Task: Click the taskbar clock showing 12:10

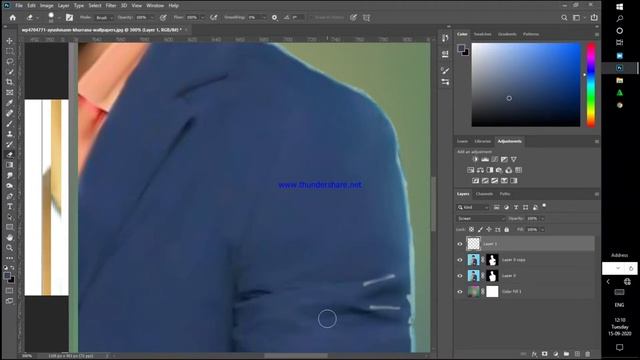Action: point(620,327)
